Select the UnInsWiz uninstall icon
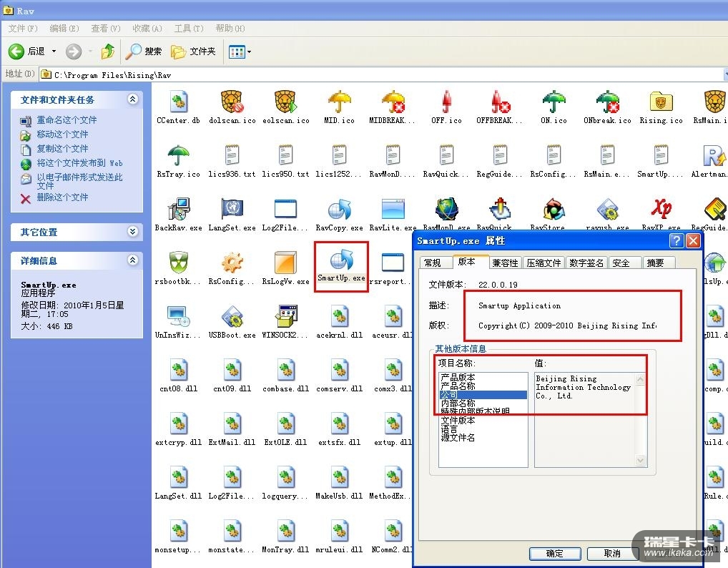 pyautogui.click(x=179, y=316)
